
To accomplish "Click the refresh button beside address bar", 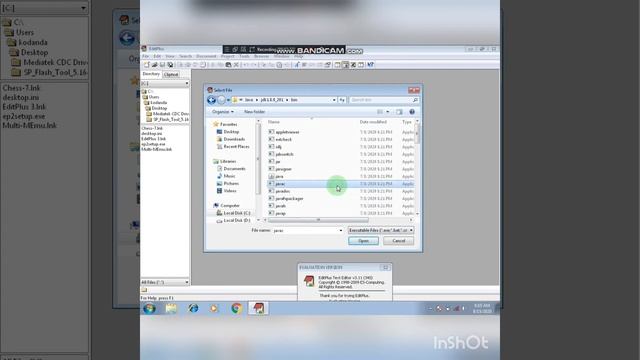I will click(342, 100).
